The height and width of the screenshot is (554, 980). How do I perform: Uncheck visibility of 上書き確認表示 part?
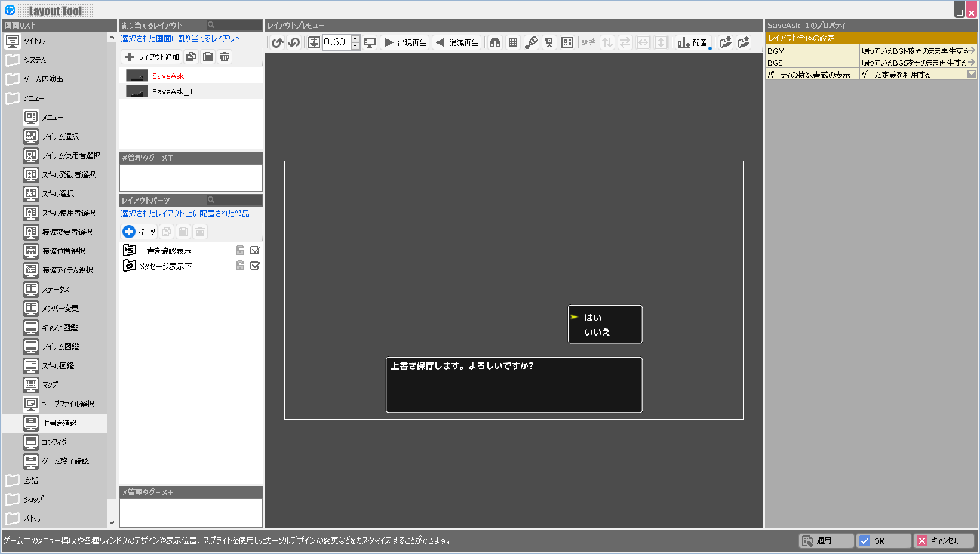coord(255,251)
